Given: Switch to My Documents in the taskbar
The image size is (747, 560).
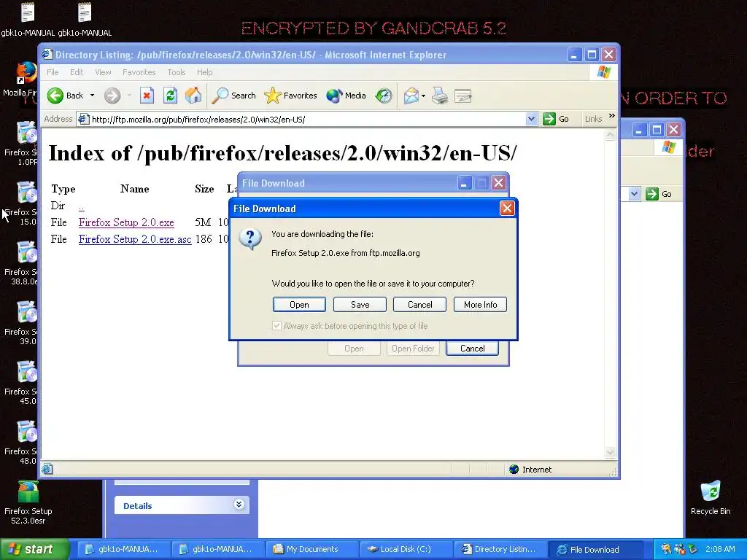Looking at the screenshot, I should (x=311, y=549).
